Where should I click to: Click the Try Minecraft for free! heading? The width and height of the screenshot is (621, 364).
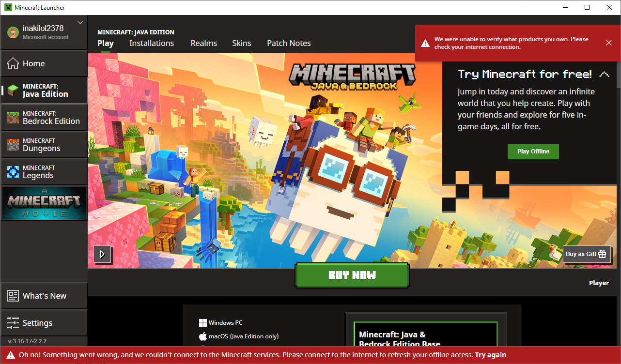pos(525,74)
